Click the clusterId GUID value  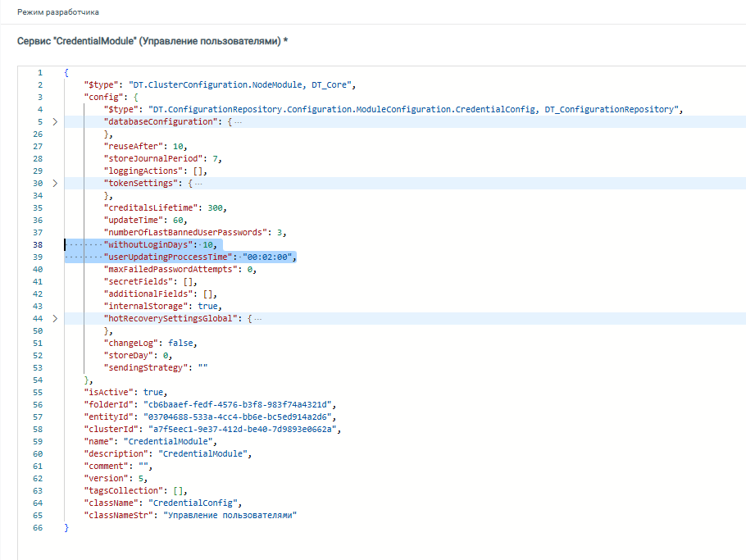[242, 429]
